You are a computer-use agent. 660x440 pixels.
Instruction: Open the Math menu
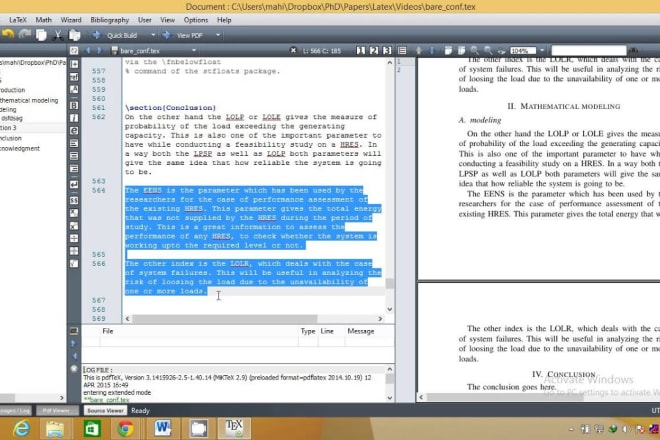point(43,20)
